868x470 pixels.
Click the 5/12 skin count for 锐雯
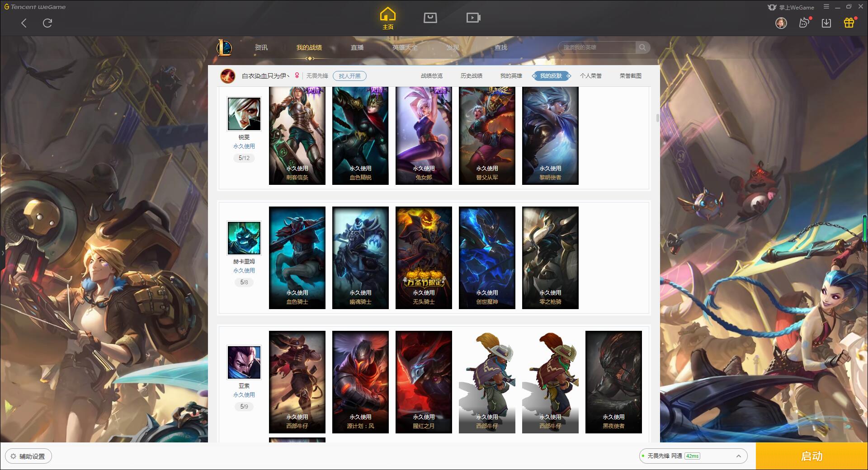pyautogui.click(x=244, y=158)
